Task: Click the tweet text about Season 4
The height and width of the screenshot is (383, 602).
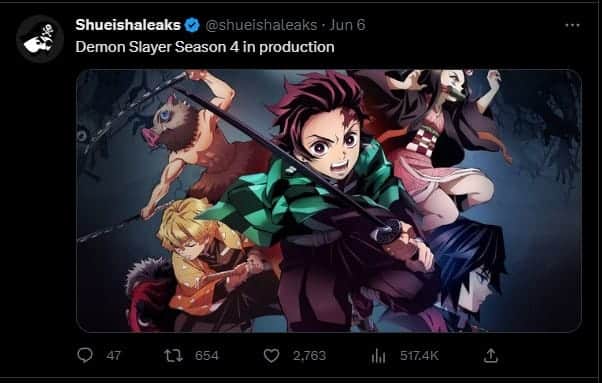Action: point(205,47)
